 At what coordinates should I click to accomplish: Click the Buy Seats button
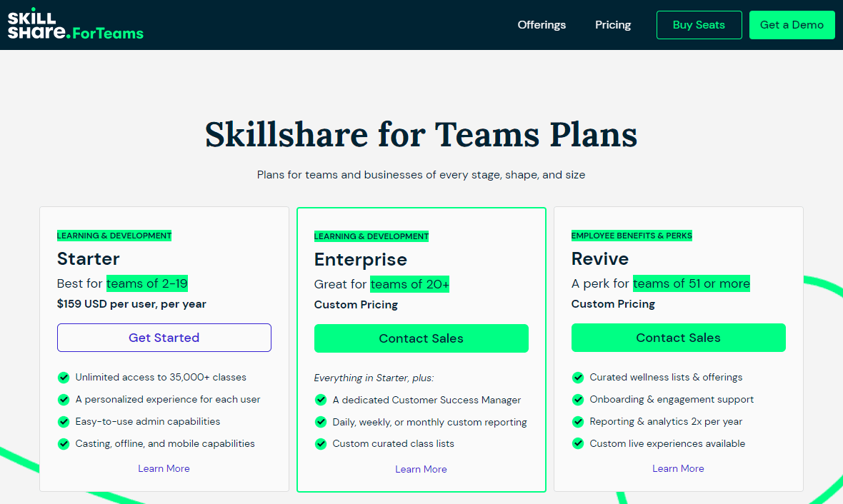[x=699, y=24]
